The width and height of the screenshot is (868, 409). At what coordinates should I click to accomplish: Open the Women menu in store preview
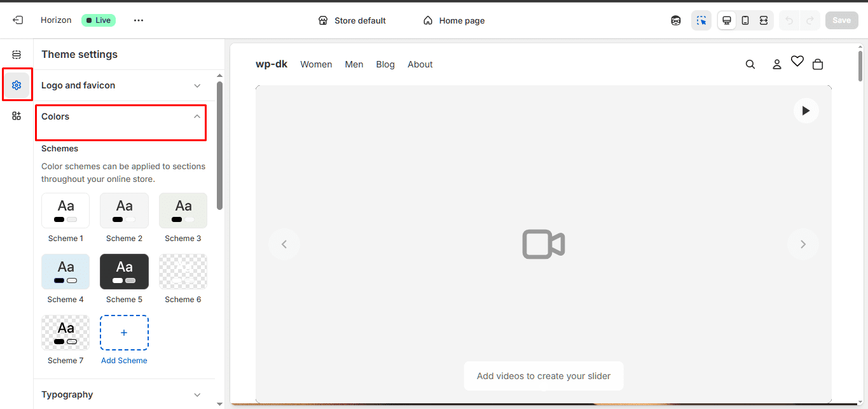point(316,64)
